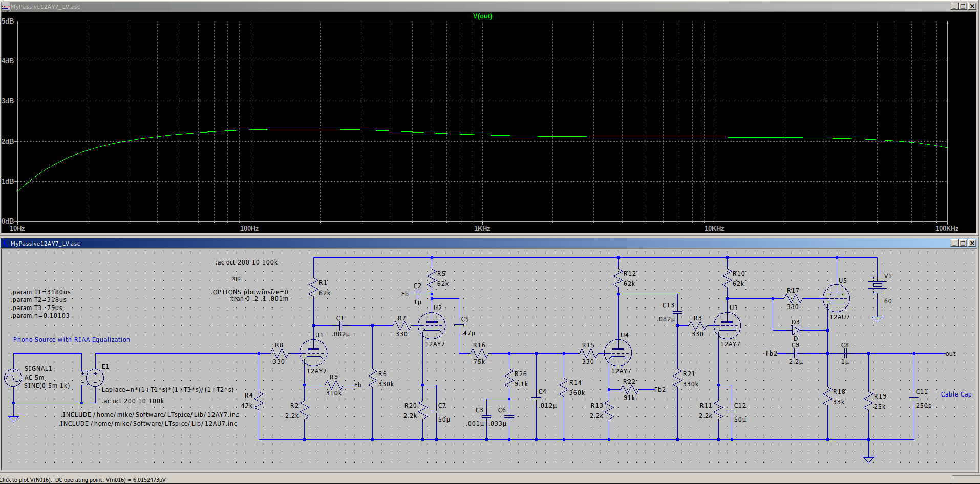Image resolution: width=980 pixels, height=484 pixels.
Task: Click the R16 75k resistor
Action: tap(479, 353)
